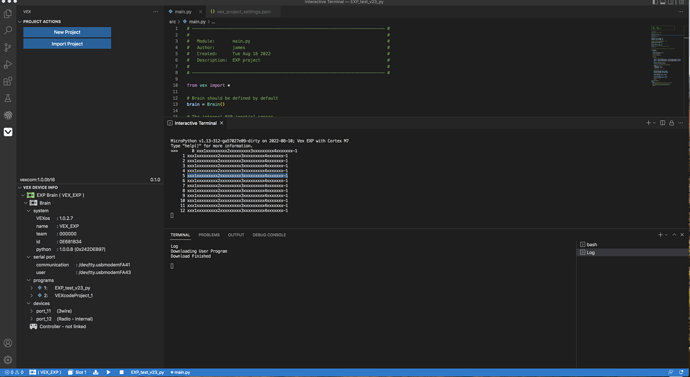
Task: Expand port_12 (Radio - Internal) device
Action: pos(32,319)
